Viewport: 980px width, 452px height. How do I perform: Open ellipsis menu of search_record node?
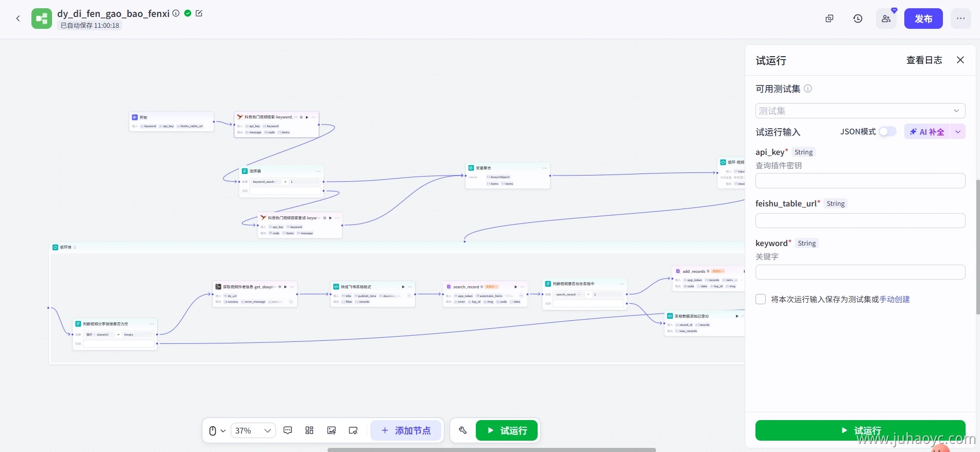[522, 287]
